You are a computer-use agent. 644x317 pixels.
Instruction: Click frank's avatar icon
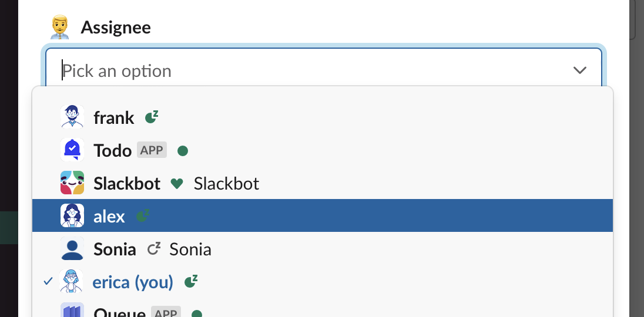coord(72,117)
